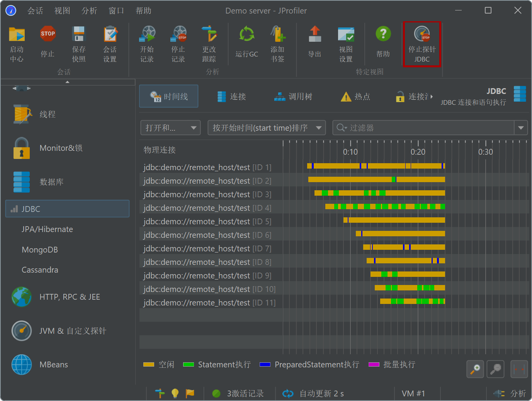Image resolution: width=532 pixels, height=401 pixels.
Task: Expand the filter history dropdown arrow
Action: (521, 128)
